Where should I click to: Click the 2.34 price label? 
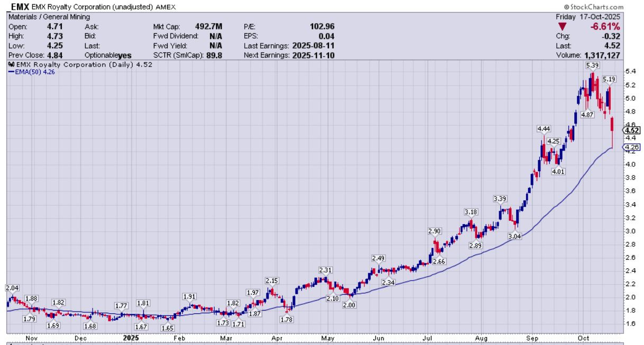tap(389, 283)
